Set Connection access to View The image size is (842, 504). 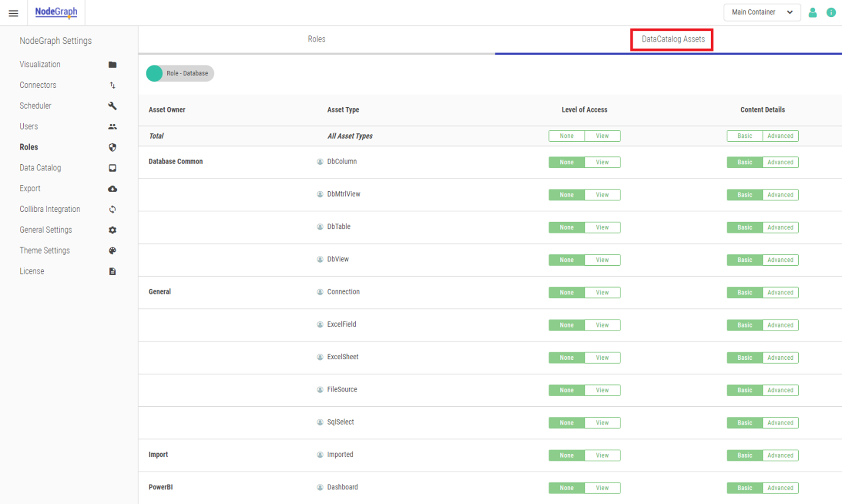click(602, 292)
